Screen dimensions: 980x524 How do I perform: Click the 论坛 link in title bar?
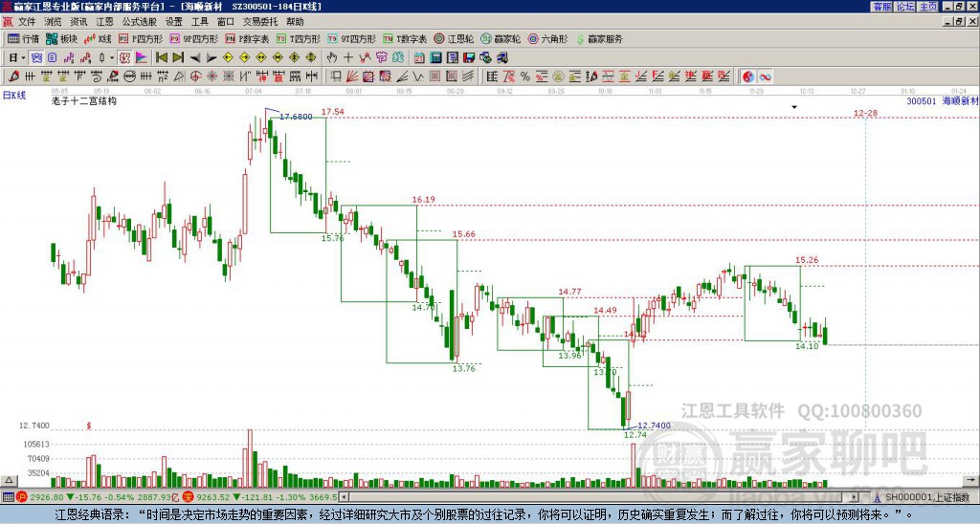pyautogui.click(x=904, y=7)
